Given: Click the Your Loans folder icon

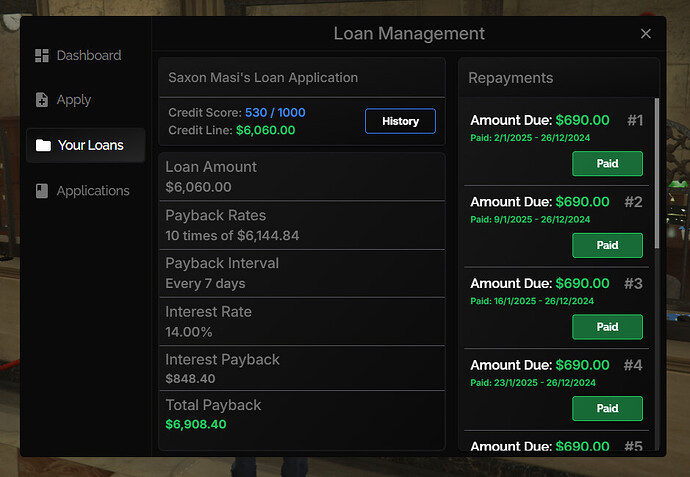Looking at the screenshot, I should (x=43, y=145).
